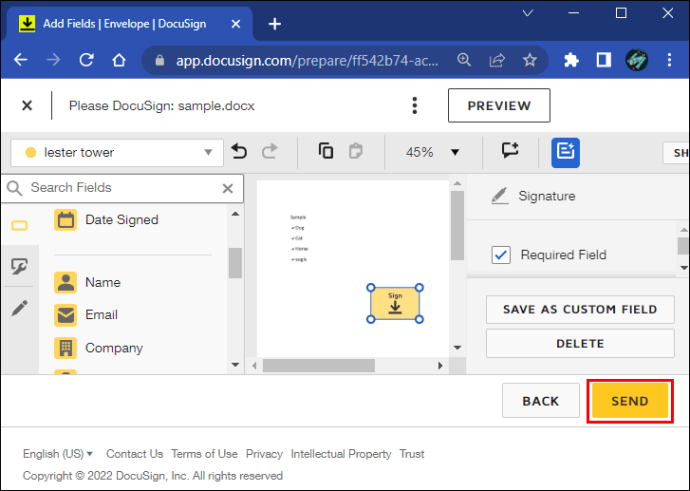Screen dimensions: 690x491
Task: Click the address bar URL
Action: (x=307, y=60)
